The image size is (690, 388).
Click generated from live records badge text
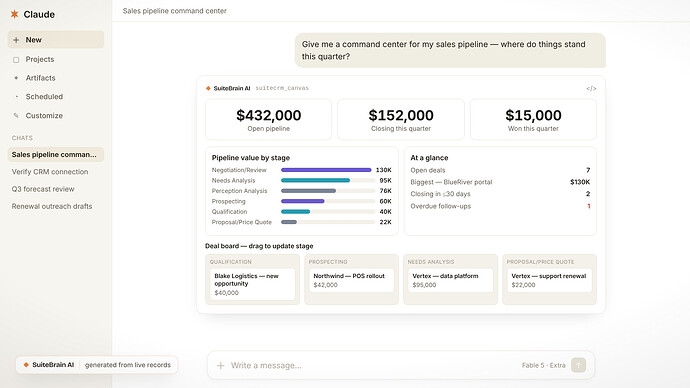pyautogui.click(x=128, y=365)
